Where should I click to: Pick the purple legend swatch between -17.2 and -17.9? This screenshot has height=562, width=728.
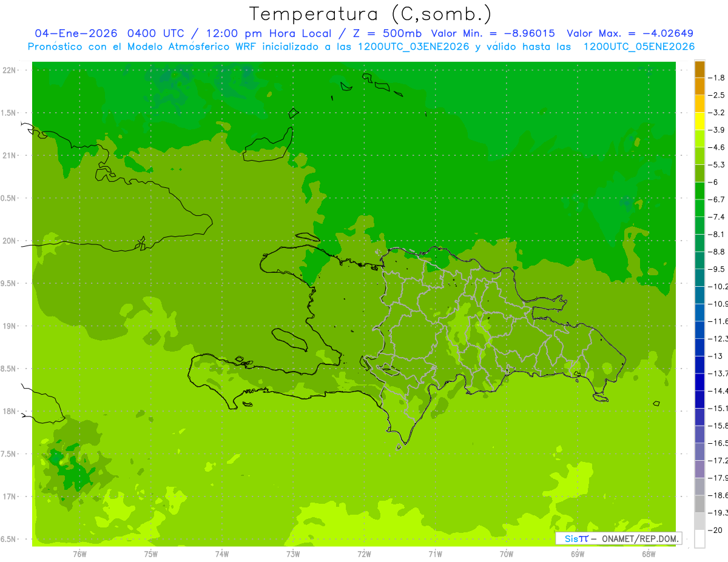point(699,470)
